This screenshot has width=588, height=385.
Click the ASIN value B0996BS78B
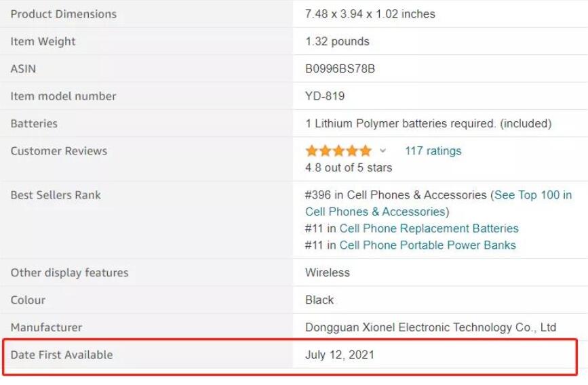click(340, 68)
